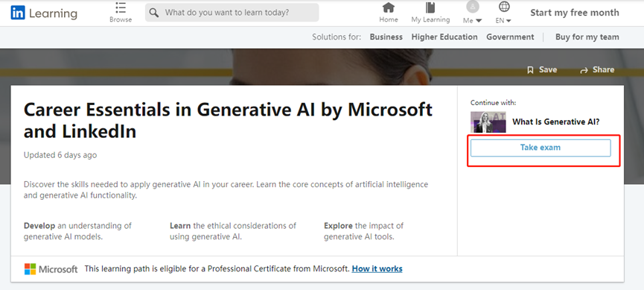The image size is (644, 290).
Task: Focus the 'What do you want to learn' search field
Action: click(x=232, y=13)
